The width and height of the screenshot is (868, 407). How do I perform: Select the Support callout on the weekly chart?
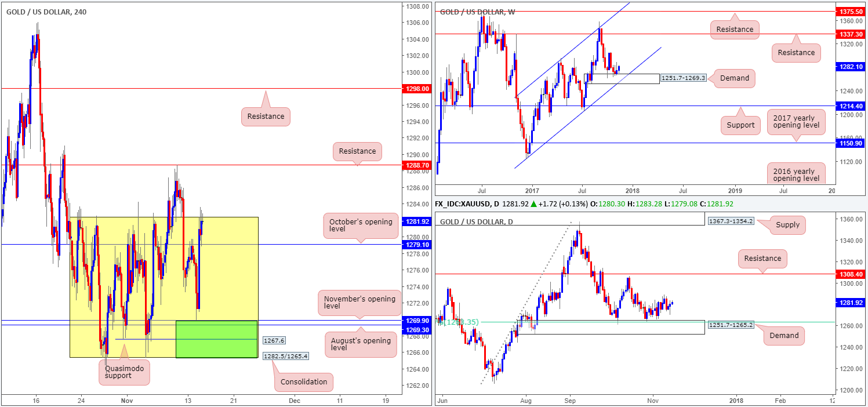pos(740,125)
